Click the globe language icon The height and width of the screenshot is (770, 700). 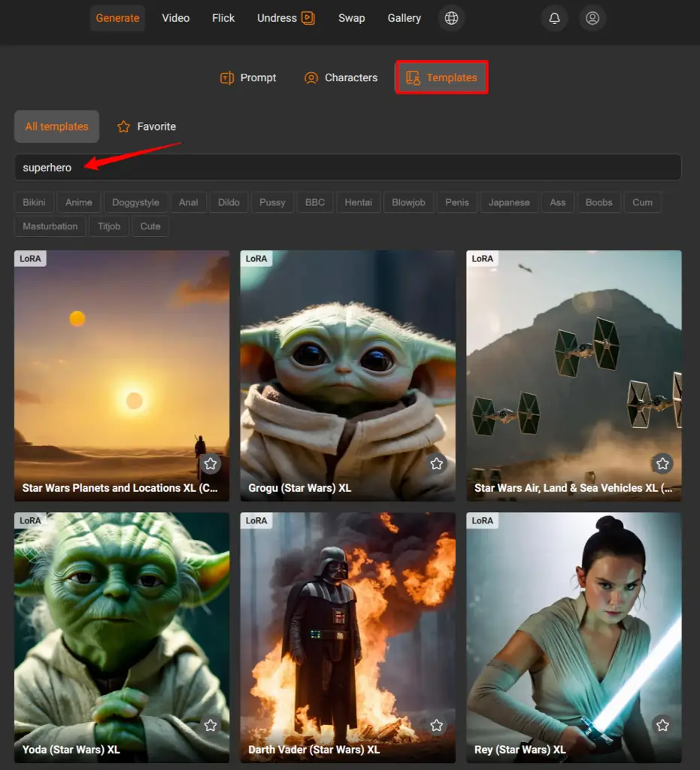[x=451, y=18]
